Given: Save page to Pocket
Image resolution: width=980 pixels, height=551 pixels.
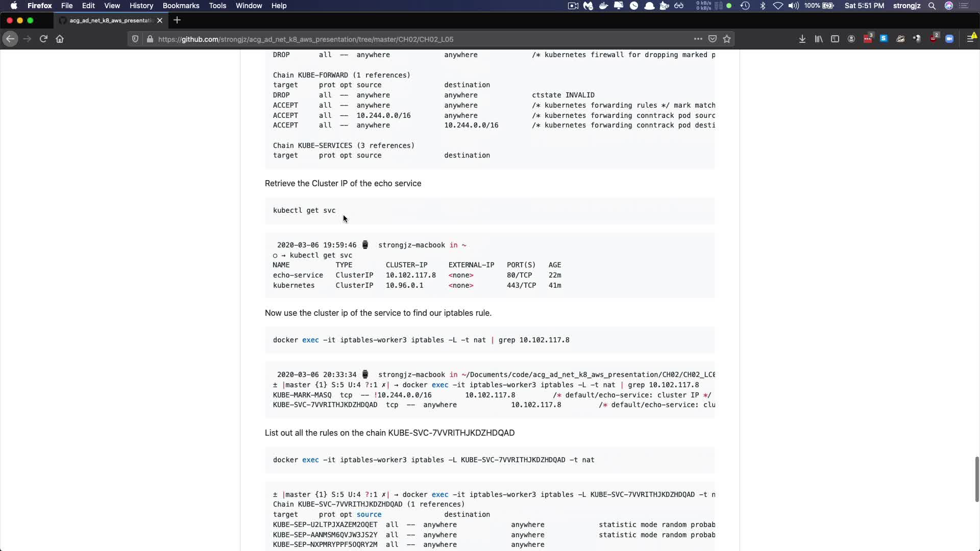Looking at the screenshot, I should point(713,39).
